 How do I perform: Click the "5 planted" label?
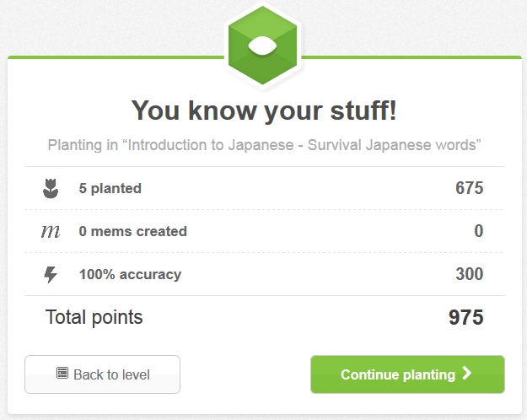[110, 188]
